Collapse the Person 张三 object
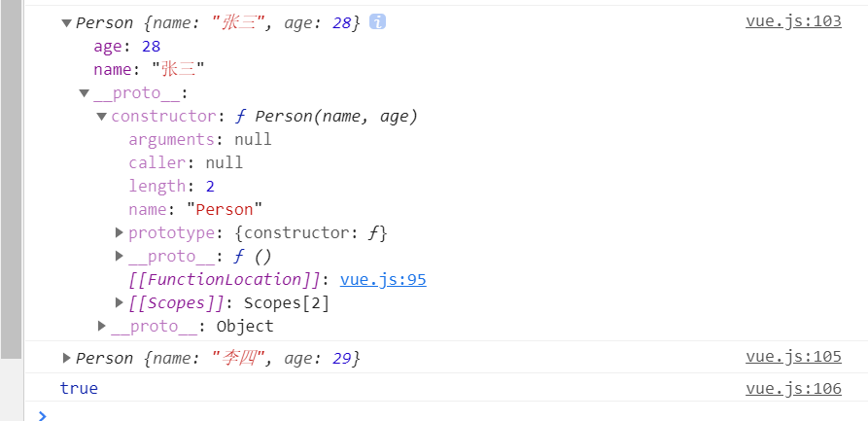The image size is (868, 421). [66, 23]
